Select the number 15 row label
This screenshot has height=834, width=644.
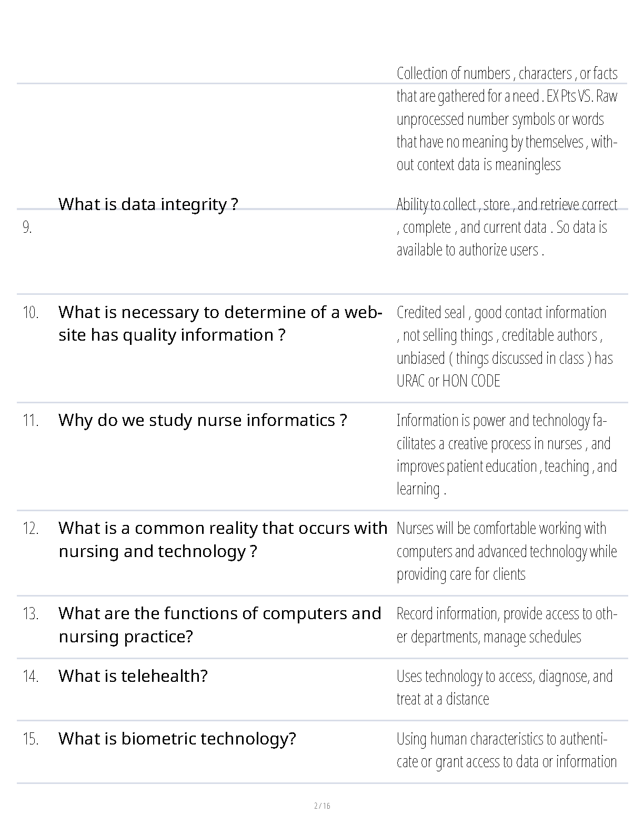click(x=31, y=739)
